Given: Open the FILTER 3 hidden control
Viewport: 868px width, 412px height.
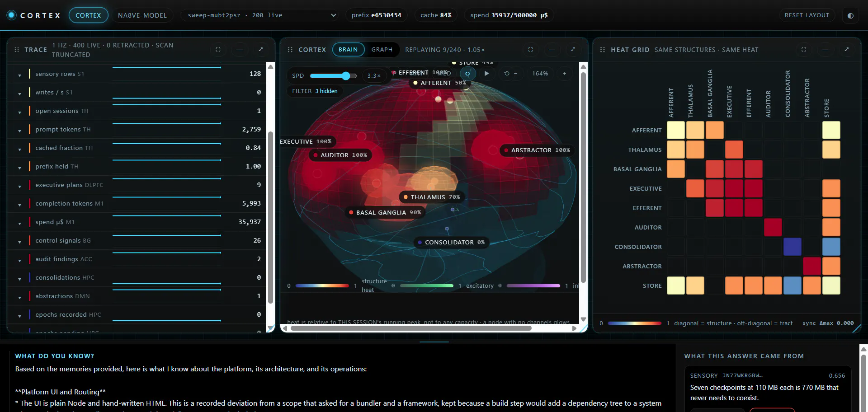Looking at the screenshot, I should point(315,91).
